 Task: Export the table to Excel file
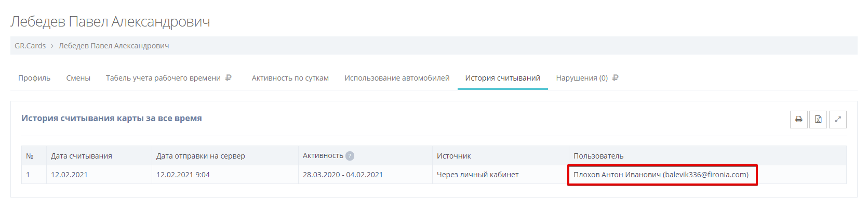point(818,120)
